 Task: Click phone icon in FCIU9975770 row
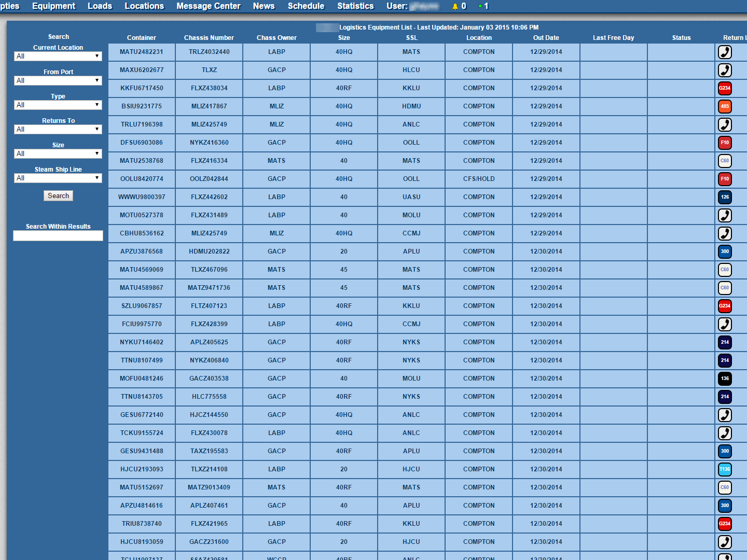click(x=725, y=324)
